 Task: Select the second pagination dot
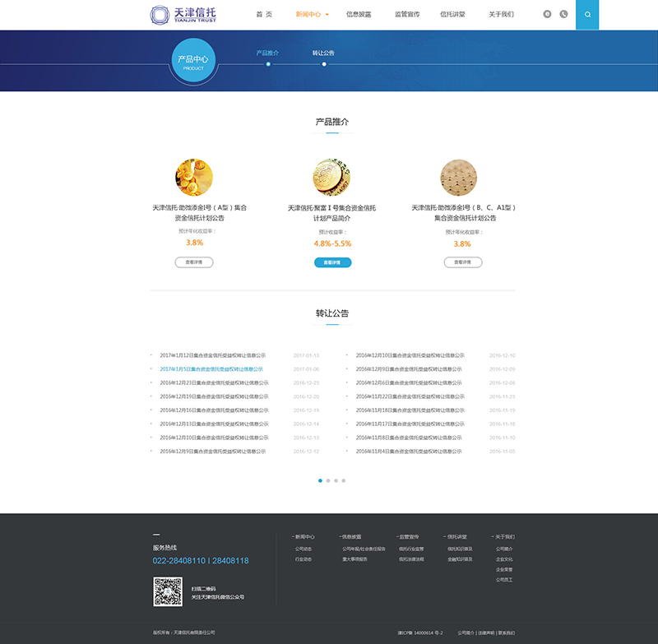pyautogui.click(x=327, y=480)
